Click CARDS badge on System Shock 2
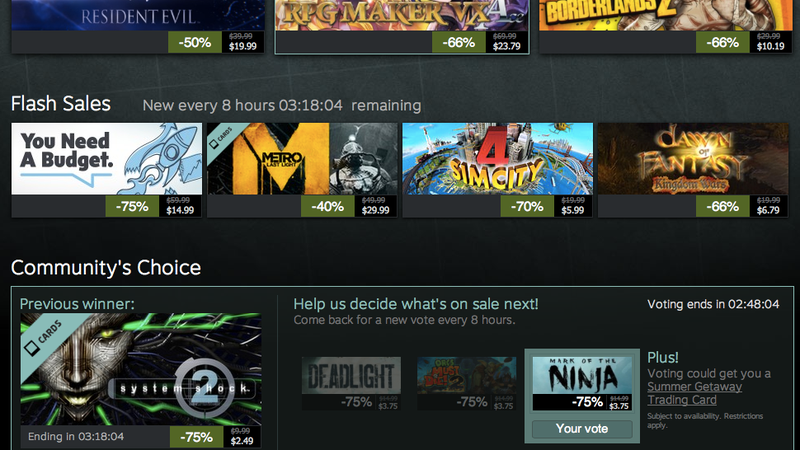 point(43,337)
